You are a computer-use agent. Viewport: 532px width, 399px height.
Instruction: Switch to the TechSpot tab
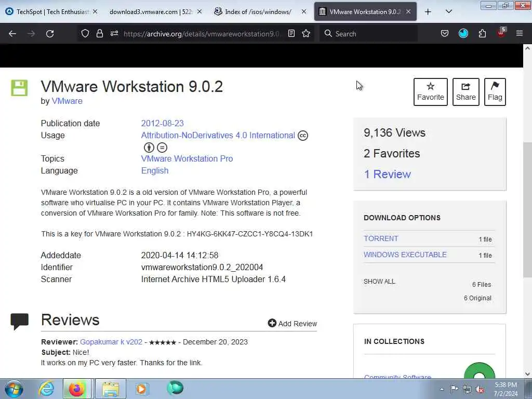click(52, 12)
